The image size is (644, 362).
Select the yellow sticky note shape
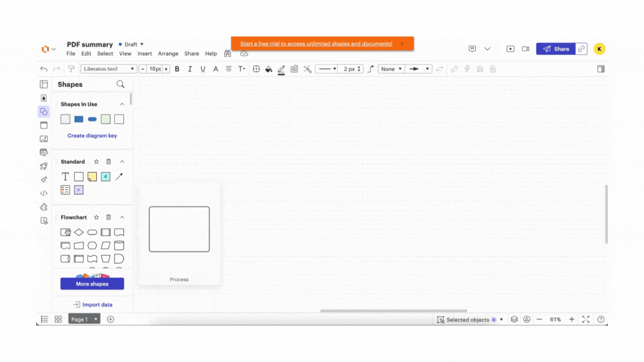click(92, 177)
